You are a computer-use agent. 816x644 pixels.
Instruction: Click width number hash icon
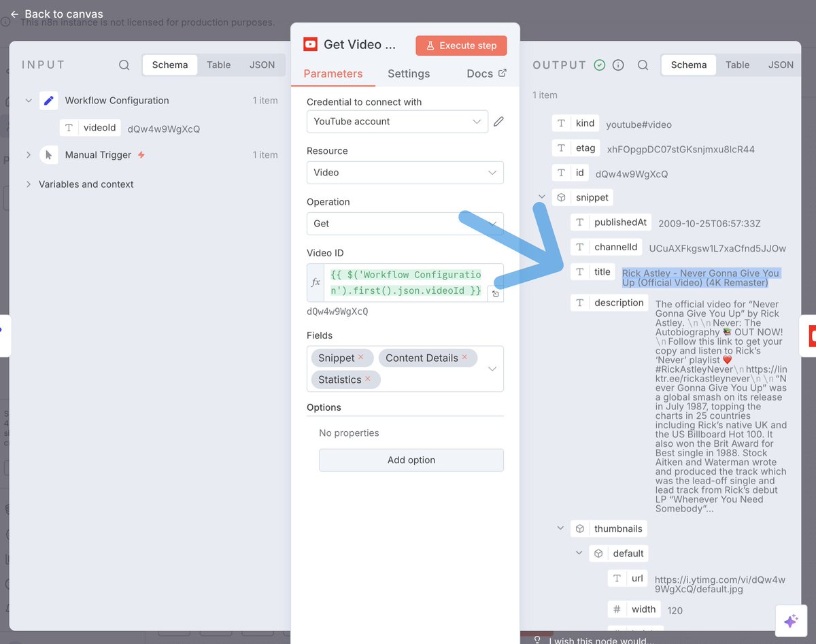(x=617, y=610)
